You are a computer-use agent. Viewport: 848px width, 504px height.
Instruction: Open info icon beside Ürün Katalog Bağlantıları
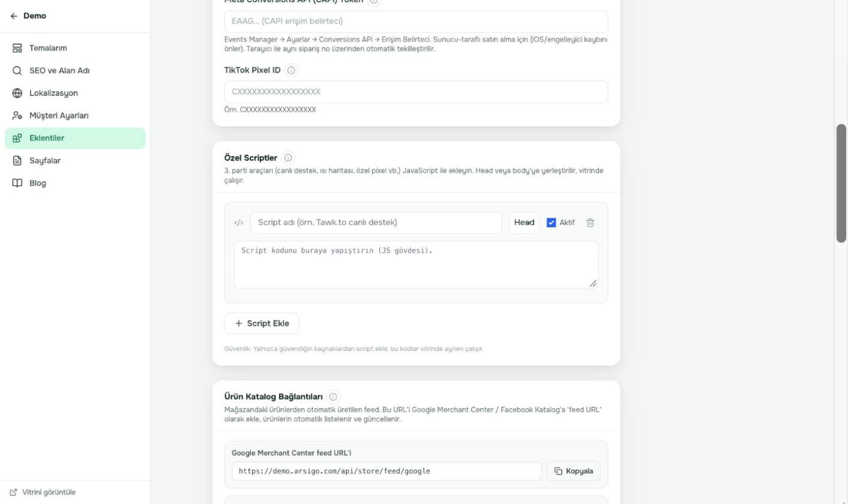[x=334, y=397]
